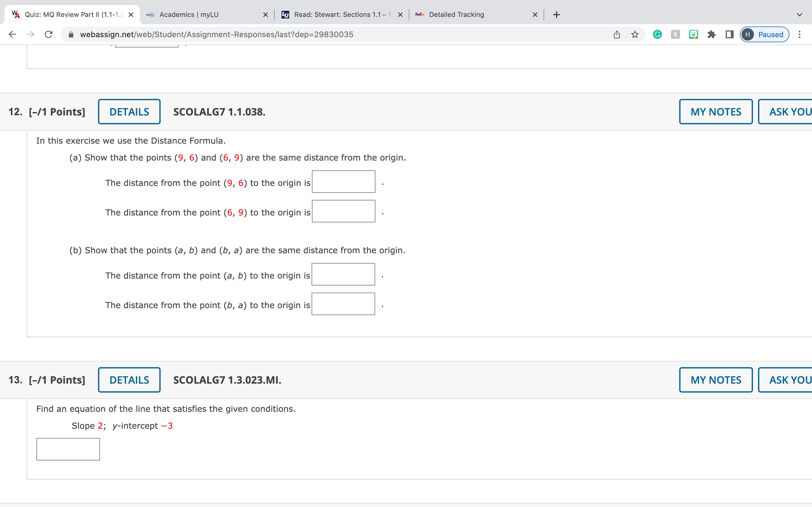Click the Paused sync account button
Viewport: 812px width, 507px height.
tap(764, 34)
